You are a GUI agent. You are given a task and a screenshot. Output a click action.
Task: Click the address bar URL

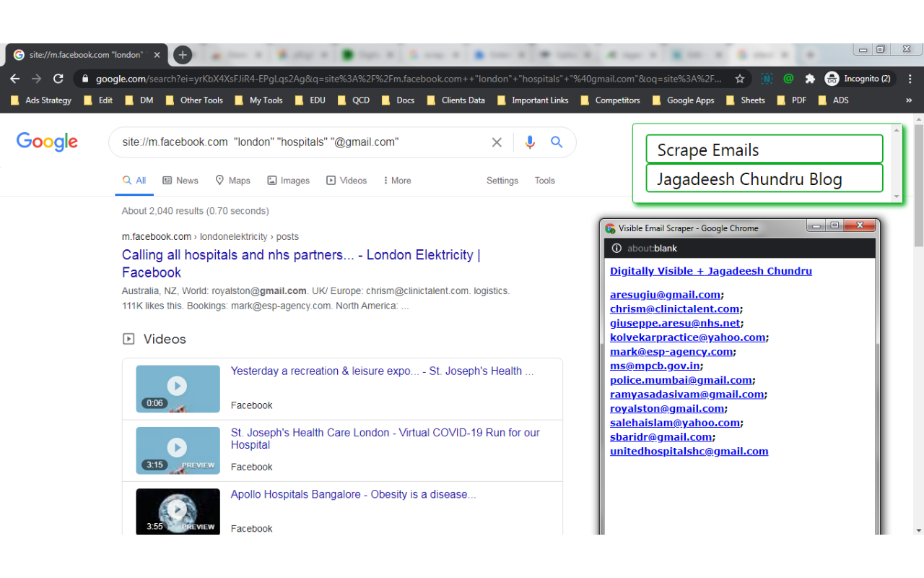click(x=409, y=79)
